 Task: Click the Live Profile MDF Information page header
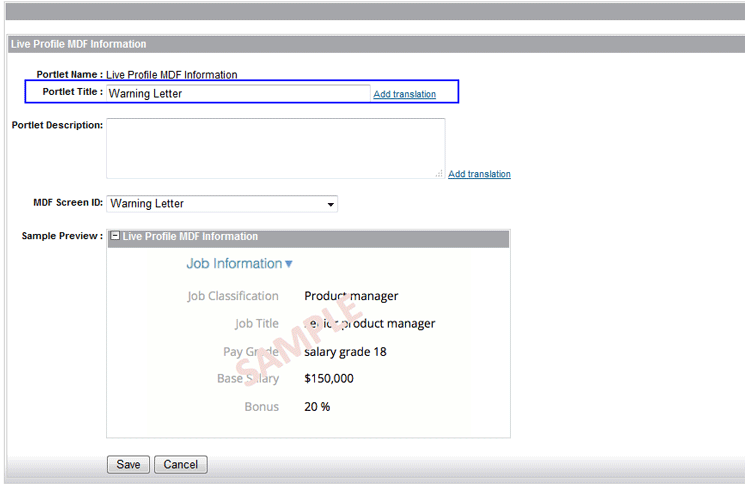[78, 44]
